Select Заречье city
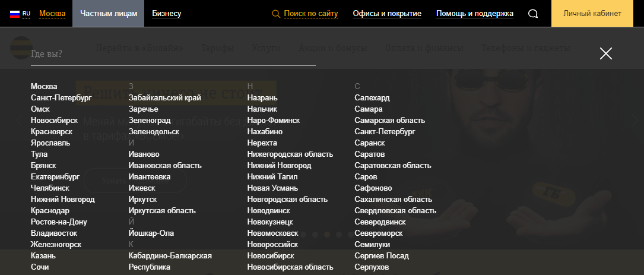 point(143,109)
